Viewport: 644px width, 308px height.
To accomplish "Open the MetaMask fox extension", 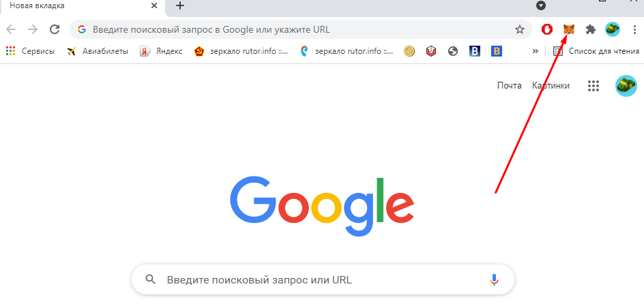I will coord(568,29).
